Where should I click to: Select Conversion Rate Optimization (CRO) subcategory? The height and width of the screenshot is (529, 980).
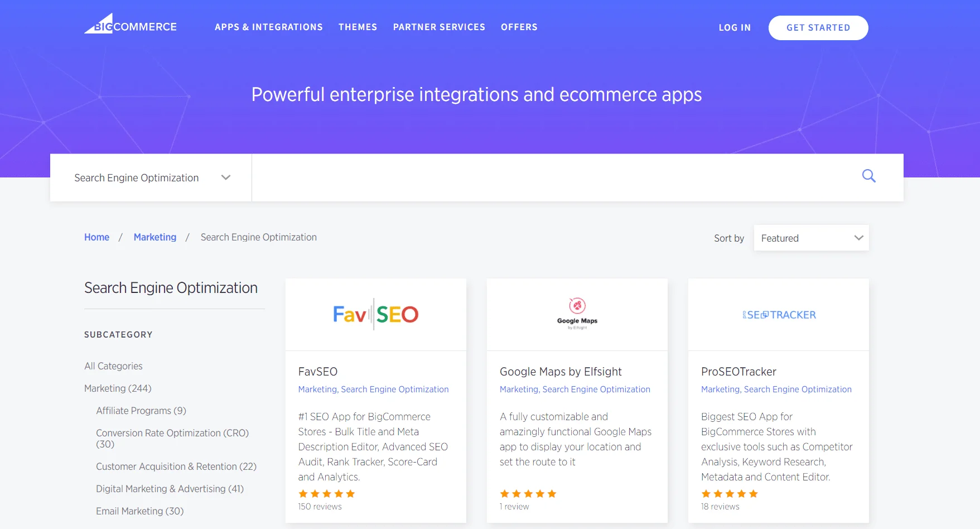[172, 439]
